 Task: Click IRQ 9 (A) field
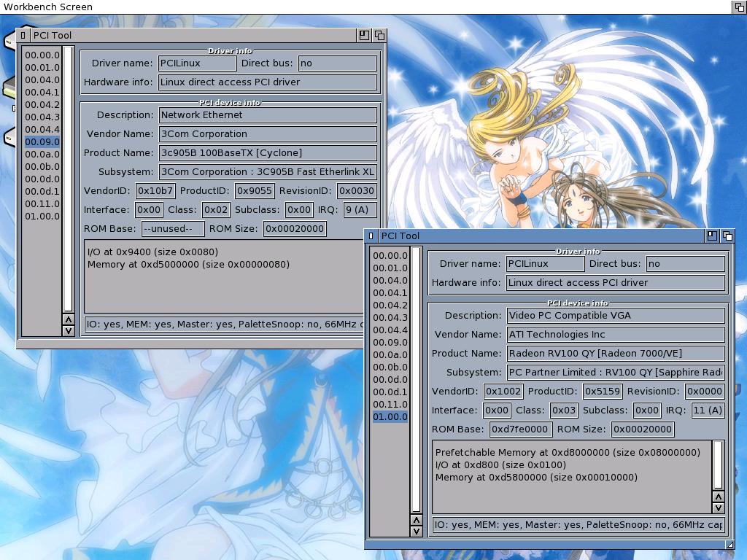click(x=360, y=209)
